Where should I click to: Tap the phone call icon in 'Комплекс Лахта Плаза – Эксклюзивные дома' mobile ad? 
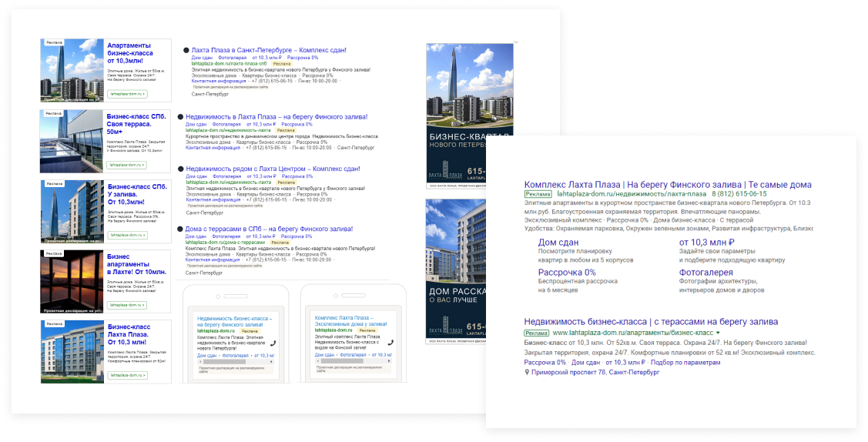(390, 343)
